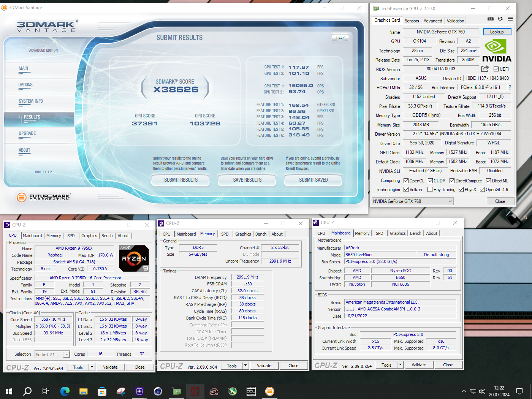Open Bench tab in CPU-Z Mainboard window
532x399 pixels.
click(415, 233)
